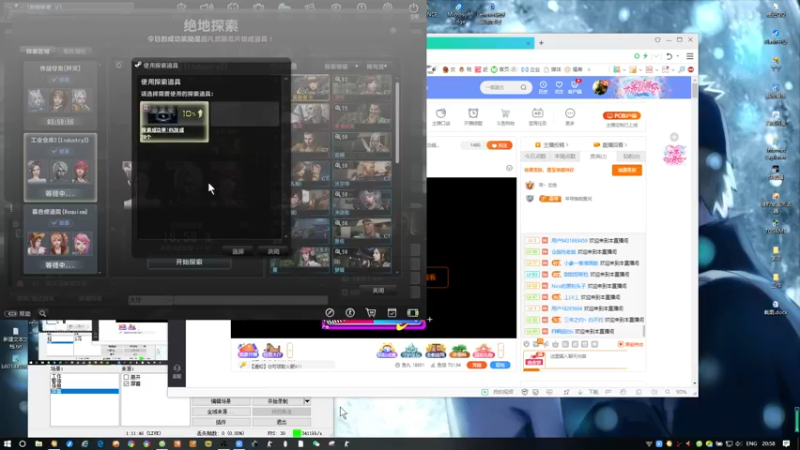Image resolution: width=800 pixels, height=450 pixels.
Task: Click the Cortana circle on the taskbar
Action: (22, 444)
